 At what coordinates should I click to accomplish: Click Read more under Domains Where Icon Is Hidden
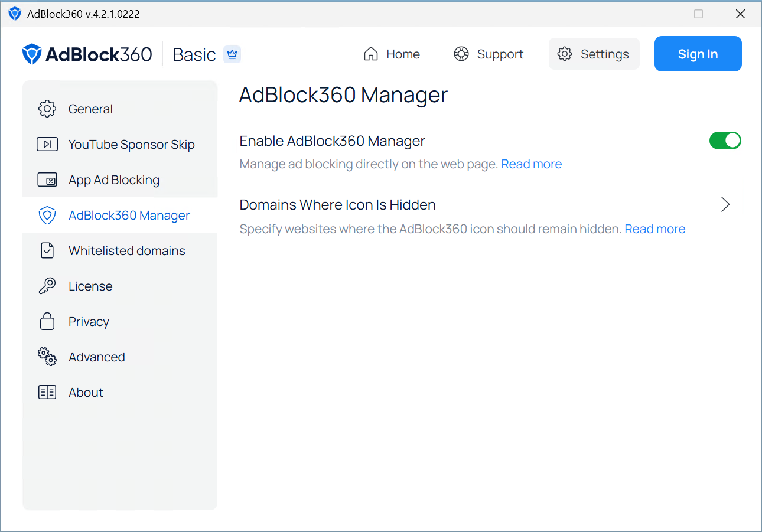pyautogui.click(x=655, y=229)
